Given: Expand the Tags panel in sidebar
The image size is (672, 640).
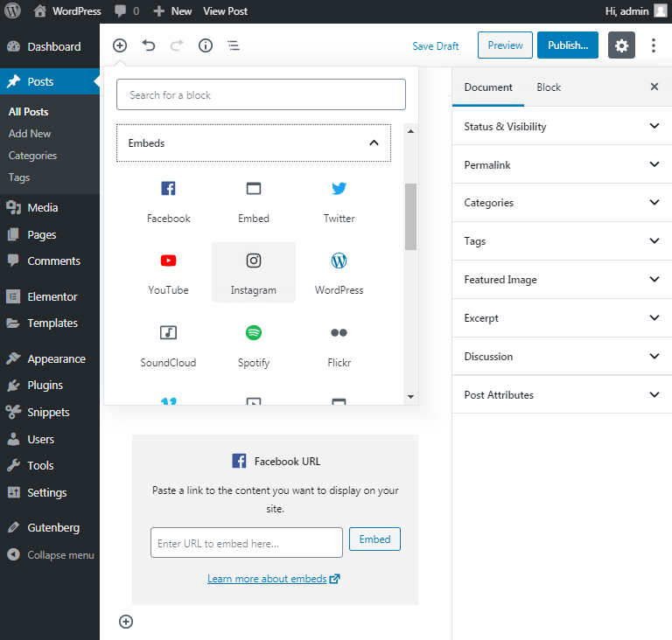Looking at the screenshot, I should [562, 241].
